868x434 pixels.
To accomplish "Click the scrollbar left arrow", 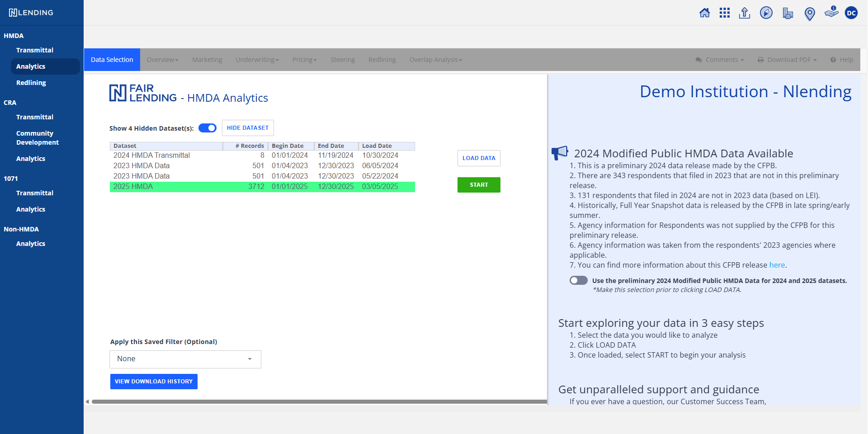I will [87, 401].
